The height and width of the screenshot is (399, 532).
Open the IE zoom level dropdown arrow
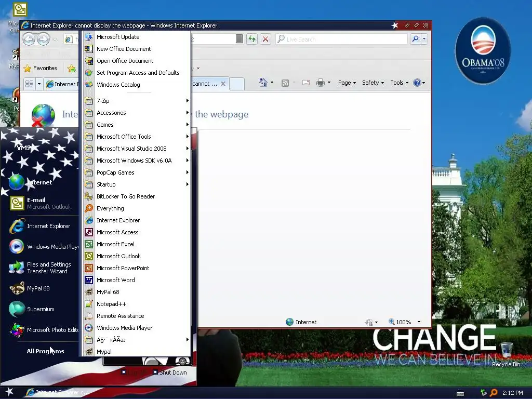click(x=419, y=322)
